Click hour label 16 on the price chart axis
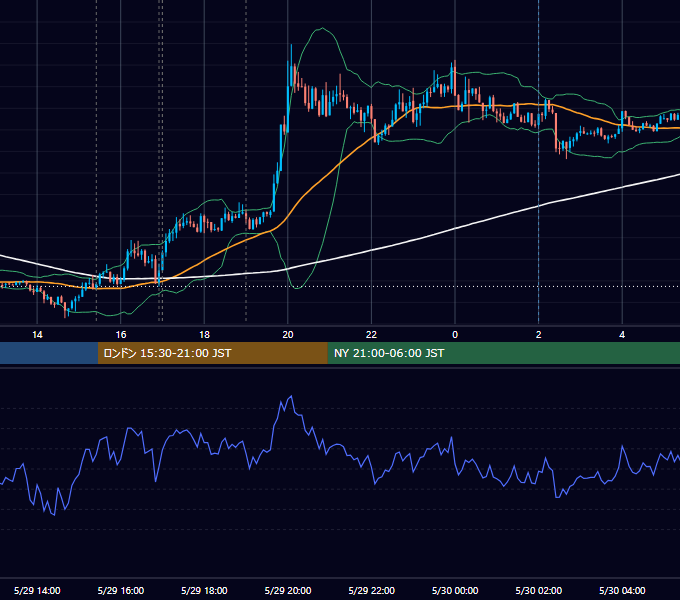680x600 pixels. [121, 335]
